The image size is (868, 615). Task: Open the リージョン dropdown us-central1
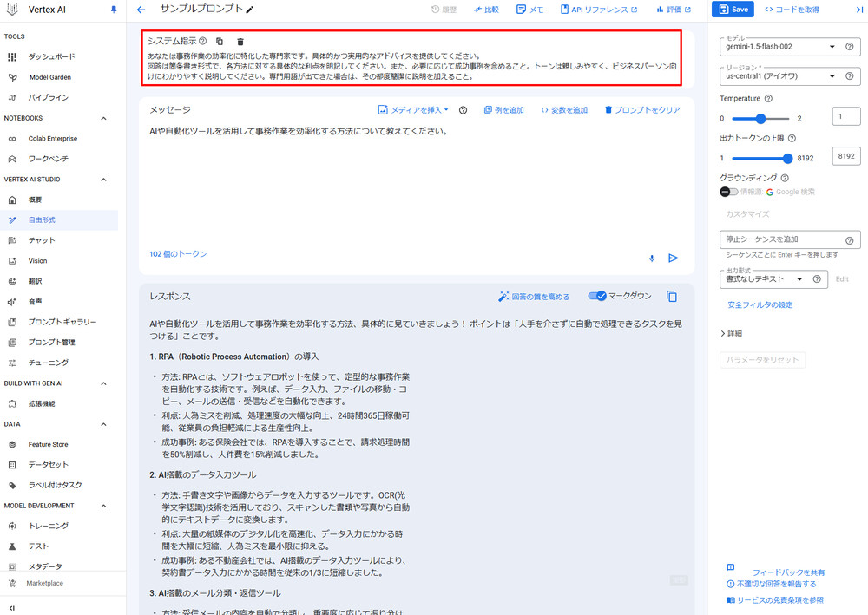point(780,76)
